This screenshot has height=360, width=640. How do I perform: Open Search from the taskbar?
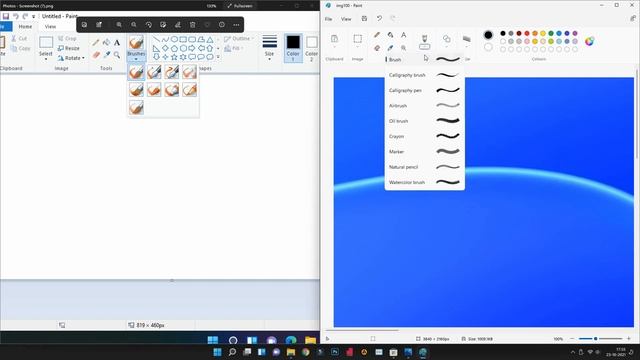click(232, 352)
